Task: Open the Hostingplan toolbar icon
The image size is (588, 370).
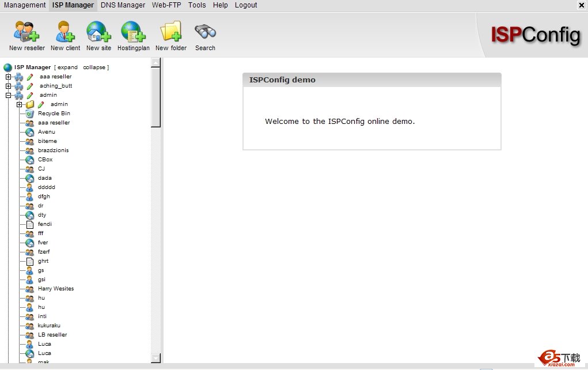Action: 133,31
